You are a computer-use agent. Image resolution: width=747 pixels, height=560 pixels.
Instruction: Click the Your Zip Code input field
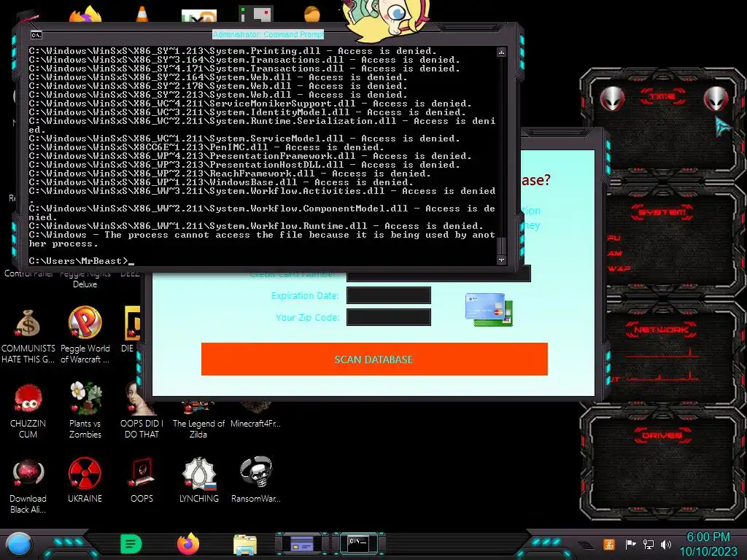click(389, 317)
